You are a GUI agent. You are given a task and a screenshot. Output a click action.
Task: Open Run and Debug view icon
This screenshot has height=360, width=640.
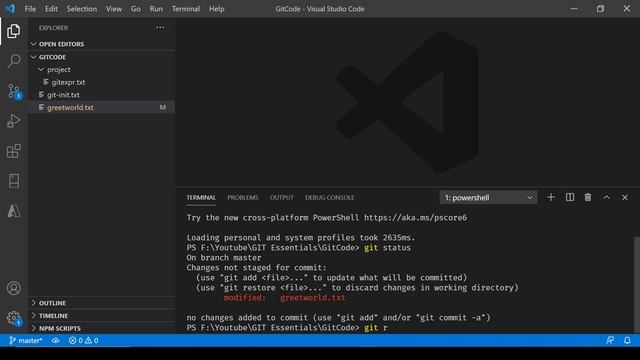tap(13, 121)
